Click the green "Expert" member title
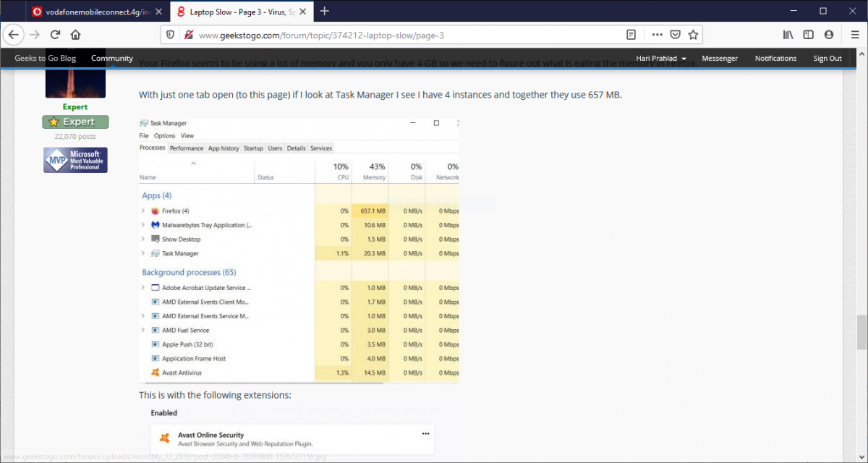Image resolution: width=868 pixels, height=463 pixels. (x=75, y=107)
